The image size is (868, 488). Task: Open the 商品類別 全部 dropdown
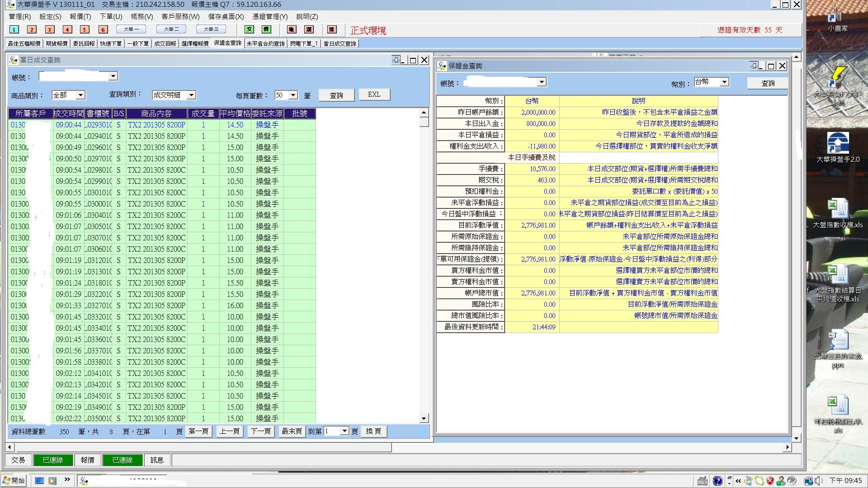[80, 95]
